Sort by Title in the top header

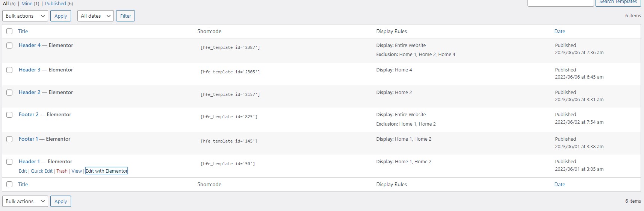pos(23,32)
